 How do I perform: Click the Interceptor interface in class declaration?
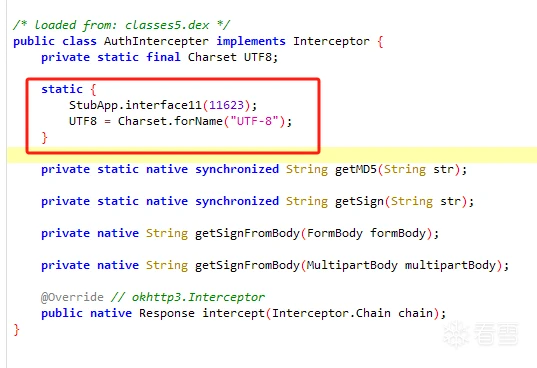(x=331, y=41)
